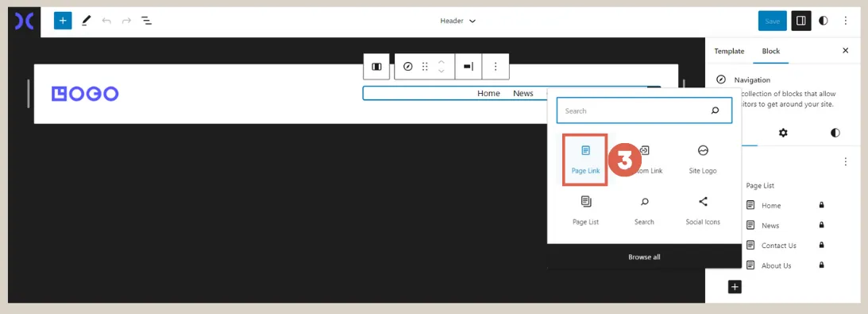The width and height of the screenshot is (868, 314).
Task: Select parent block Row icon in toolbar
Action: [376, 67]
